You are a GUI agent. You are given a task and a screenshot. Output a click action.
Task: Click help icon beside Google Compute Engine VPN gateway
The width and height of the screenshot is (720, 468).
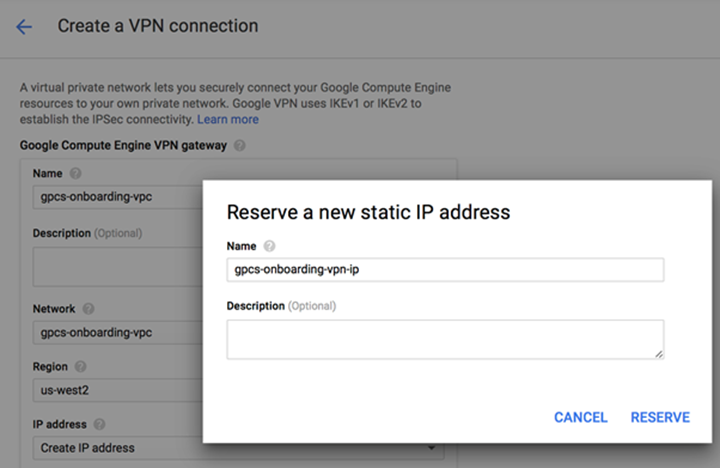tap(239, 146)
